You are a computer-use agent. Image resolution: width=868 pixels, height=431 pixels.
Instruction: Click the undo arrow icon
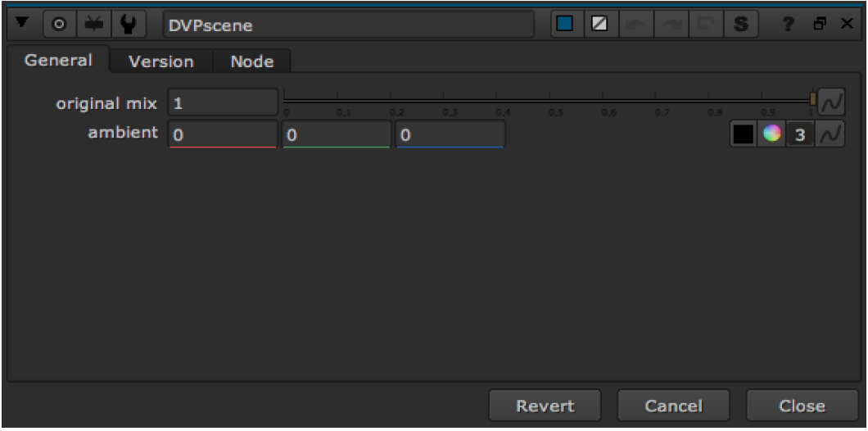pyautogui.click(x=635, y=25)
